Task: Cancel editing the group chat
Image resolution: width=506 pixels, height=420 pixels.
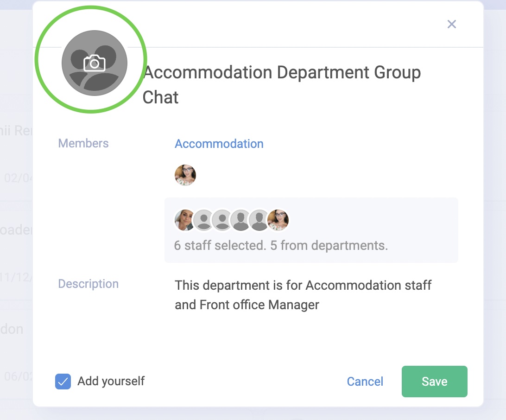Action: click(x=365, y=382)
